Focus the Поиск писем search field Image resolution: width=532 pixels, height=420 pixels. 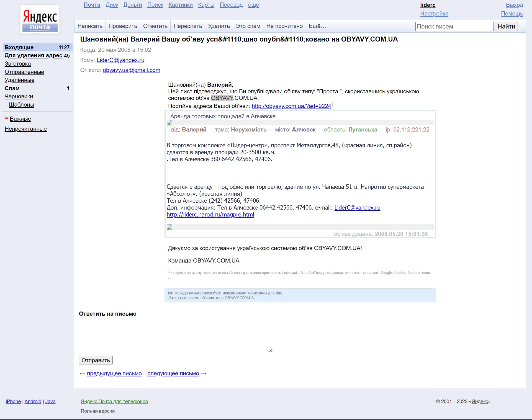tap(454, 26)
